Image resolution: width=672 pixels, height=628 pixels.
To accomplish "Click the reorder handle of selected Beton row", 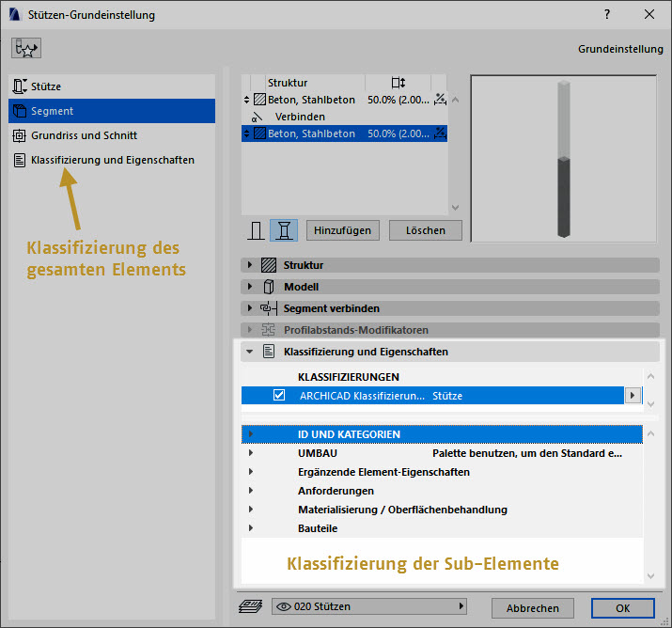I will [x=246, y=133].
